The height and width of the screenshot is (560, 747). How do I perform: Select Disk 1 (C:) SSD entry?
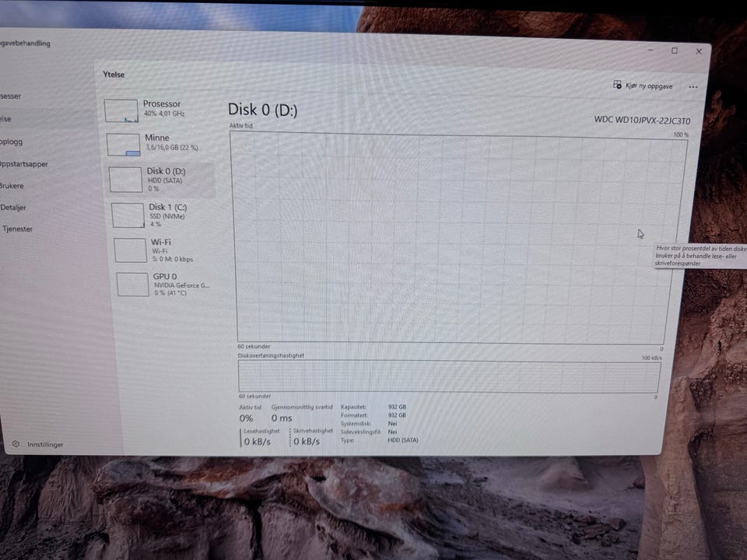[162, 215]
